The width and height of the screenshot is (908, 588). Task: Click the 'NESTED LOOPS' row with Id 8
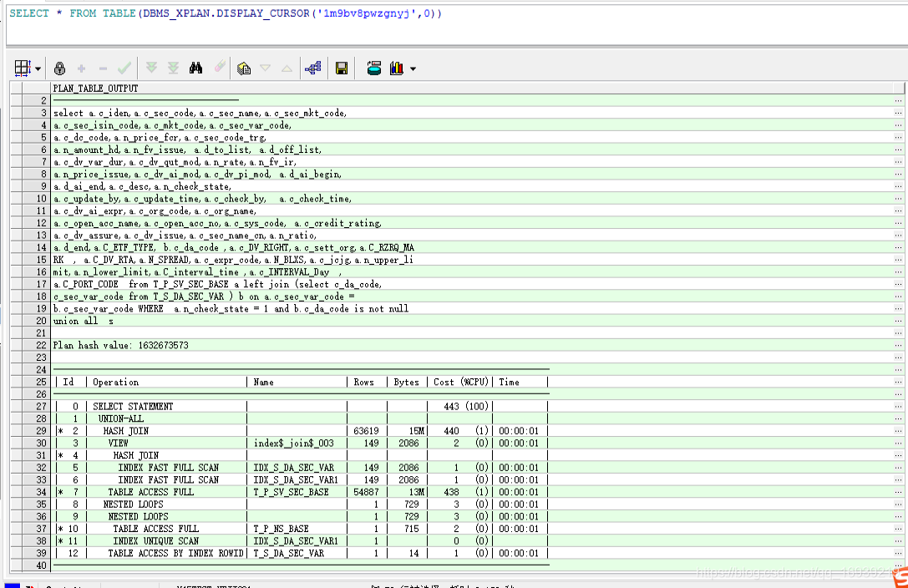coord(472,504)
